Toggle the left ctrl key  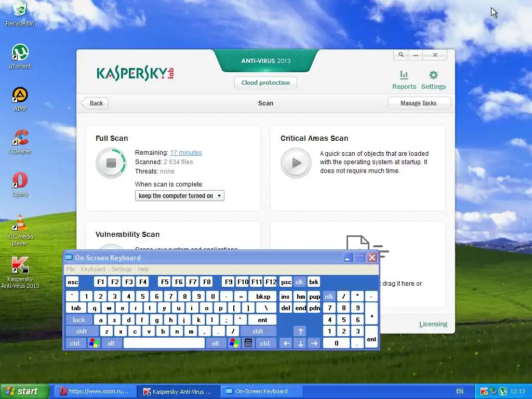click(75, 343)
